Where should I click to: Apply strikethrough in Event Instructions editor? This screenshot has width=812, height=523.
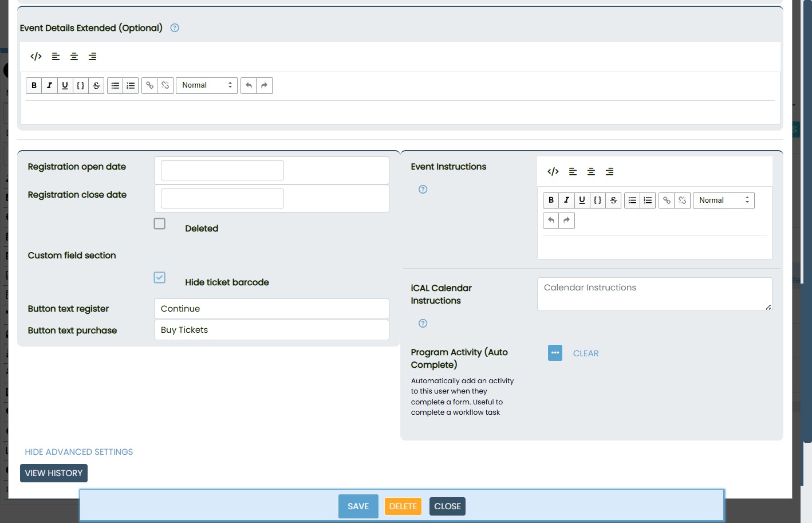pos(613,200)
